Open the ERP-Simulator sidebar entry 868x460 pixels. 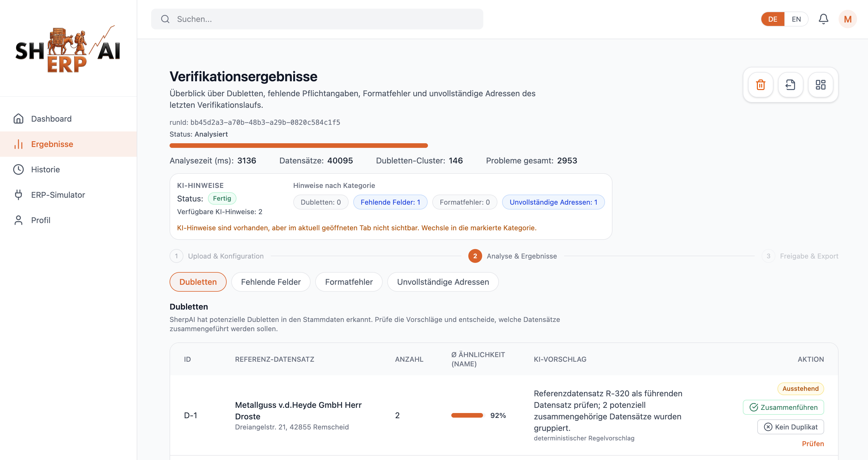[58, 195]
